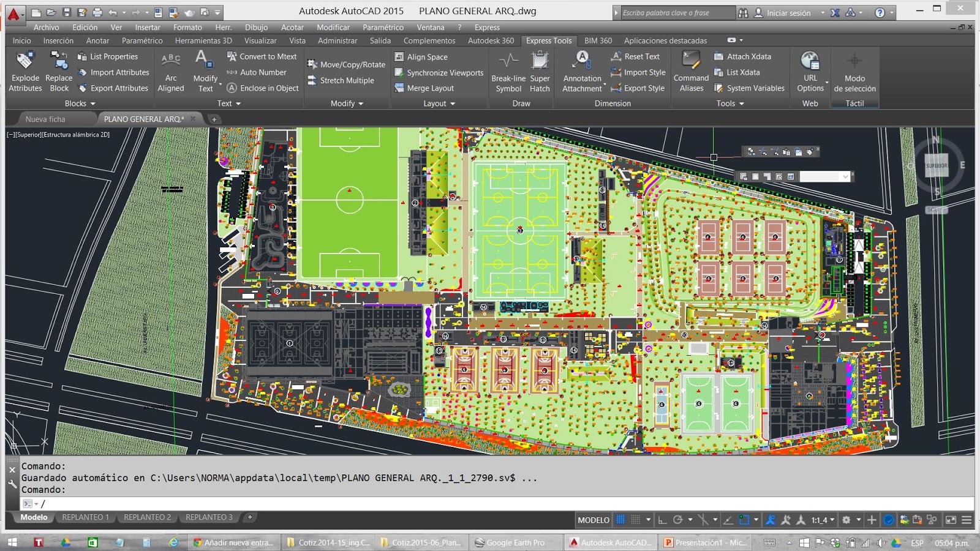
Task: Open the status bar customization menu
Action: click(967, 520)
